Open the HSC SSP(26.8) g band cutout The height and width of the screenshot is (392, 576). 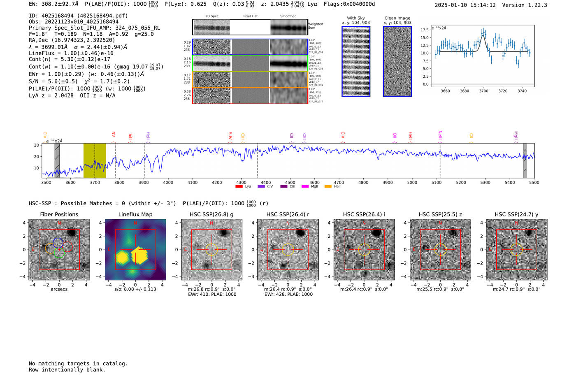(211, 250)
